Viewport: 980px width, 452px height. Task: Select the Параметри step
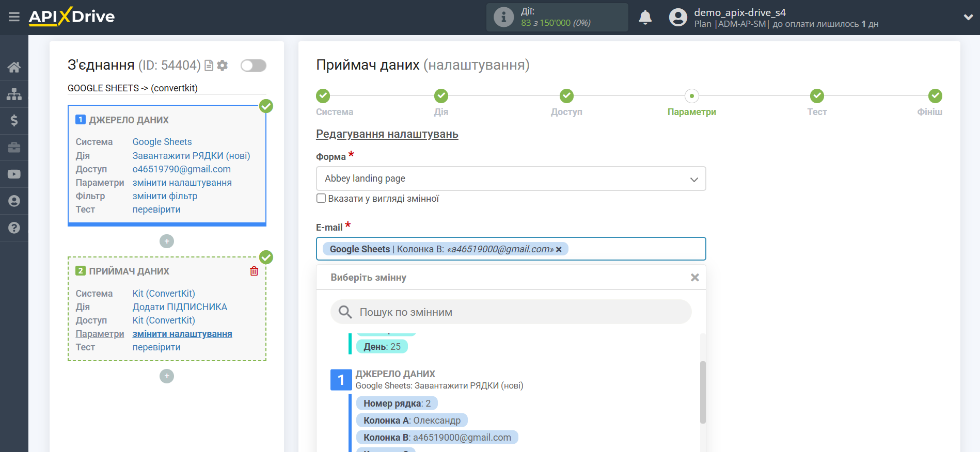692,96
